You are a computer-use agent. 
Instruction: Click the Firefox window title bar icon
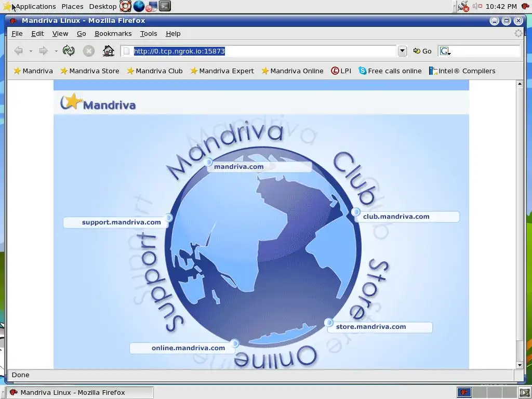click(x=13, y=21)
